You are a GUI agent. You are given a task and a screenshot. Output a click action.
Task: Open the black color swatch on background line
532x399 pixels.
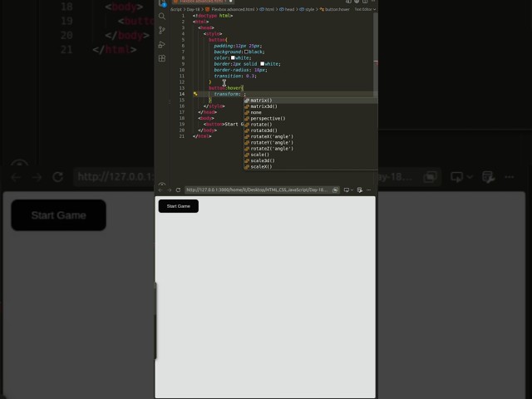tap(246, 52)
